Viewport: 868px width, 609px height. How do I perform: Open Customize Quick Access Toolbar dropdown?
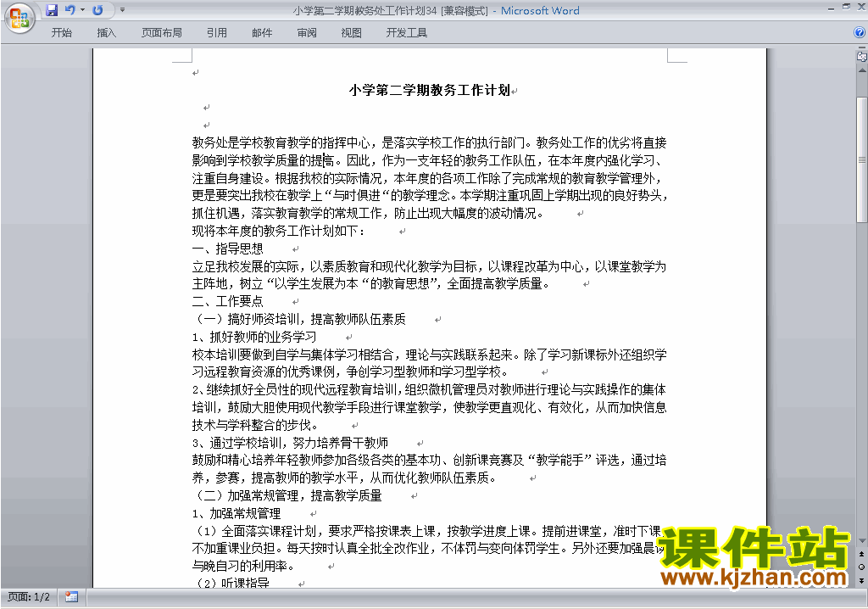coord(122,10)
